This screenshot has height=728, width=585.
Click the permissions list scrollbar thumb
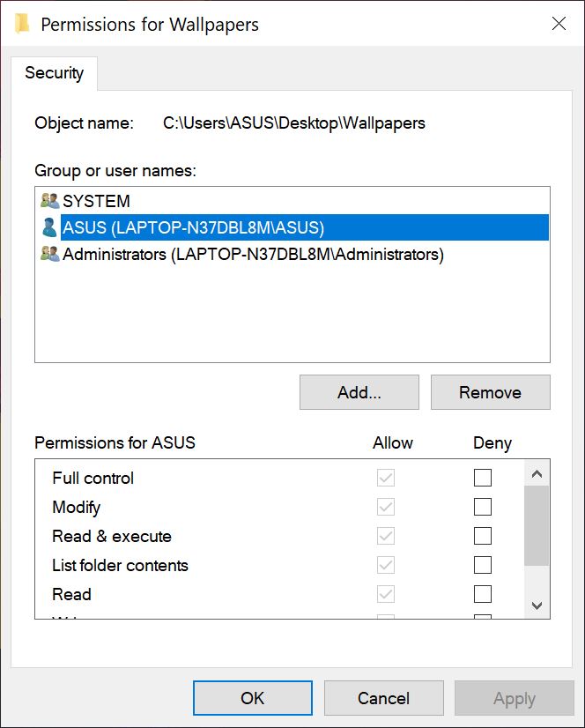(537, 525)
